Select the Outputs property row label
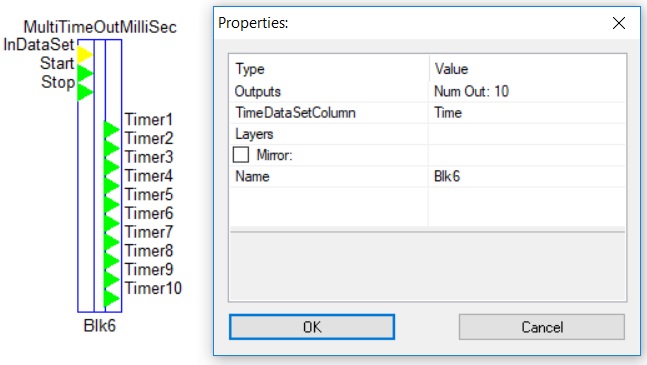647x365 pixels. [x=258, y=91]
